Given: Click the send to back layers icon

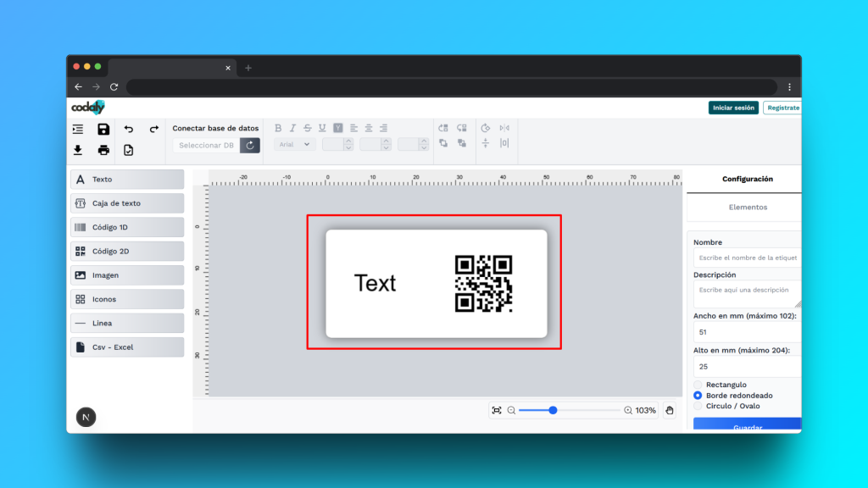Looking at the screenshot, I should point(462,143).
